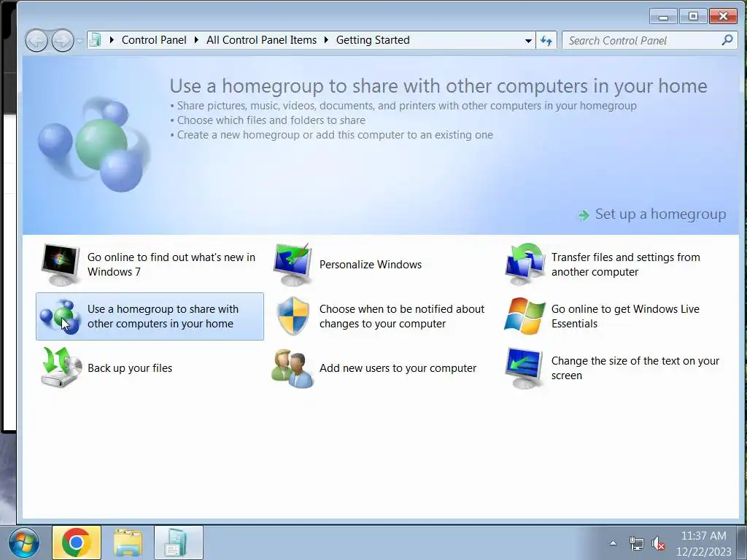Open Google Chrome from the taskbar
The image size is (747, 560).
76,542
